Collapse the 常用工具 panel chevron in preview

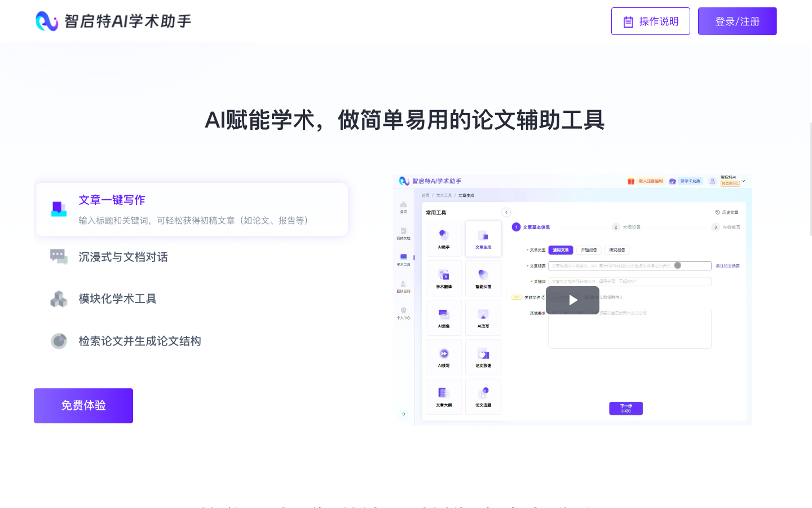(506, 212)
